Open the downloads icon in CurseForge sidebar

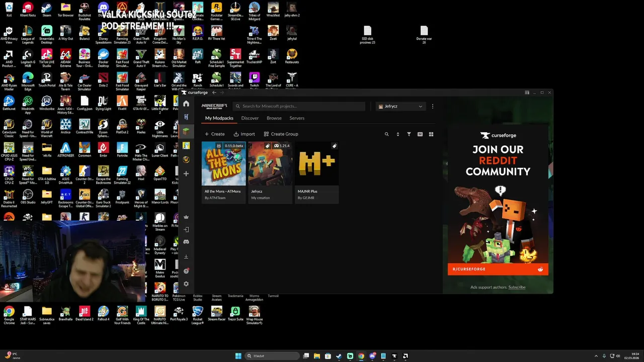pos(186,257)
